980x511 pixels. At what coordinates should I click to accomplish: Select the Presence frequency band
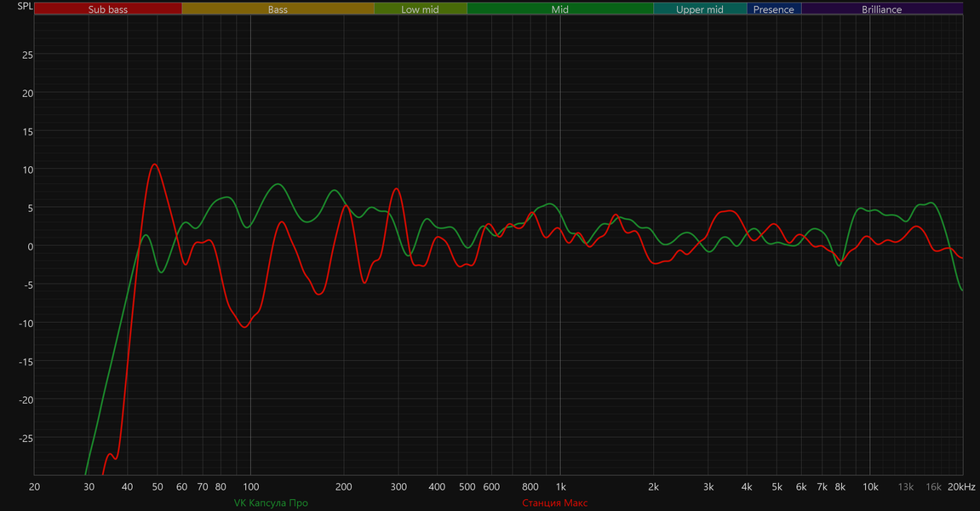pyautogui.click(x=774, y=9)
